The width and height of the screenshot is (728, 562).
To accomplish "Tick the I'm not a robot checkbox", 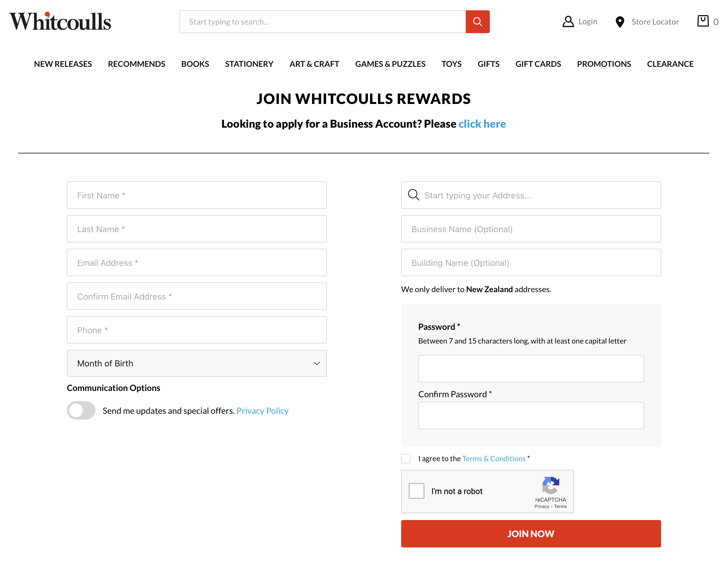I will point(416,491).
